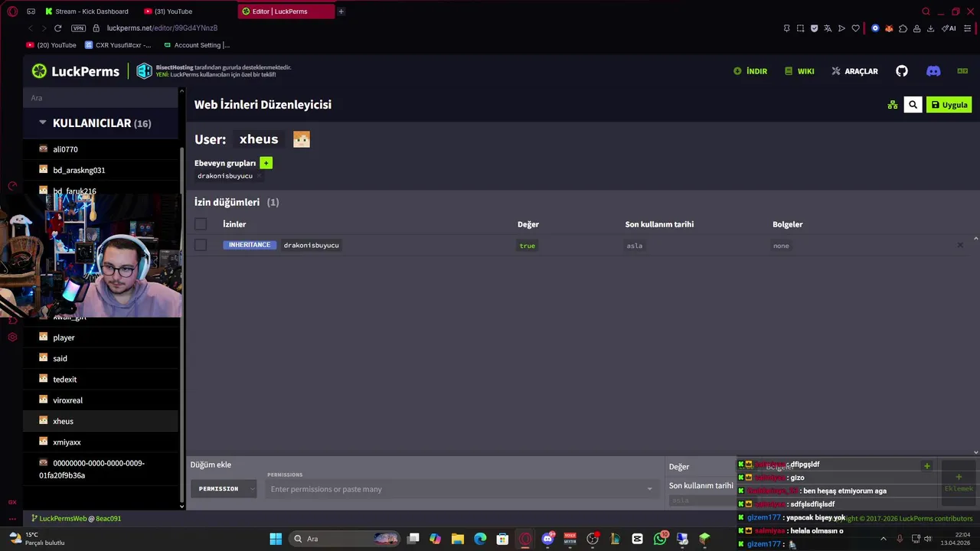Delete the drakonisbuyucu node row

(960, 246)
